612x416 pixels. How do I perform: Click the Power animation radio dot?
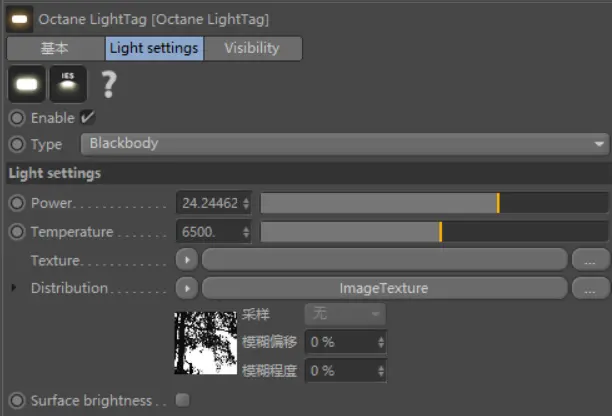(16, 204)
